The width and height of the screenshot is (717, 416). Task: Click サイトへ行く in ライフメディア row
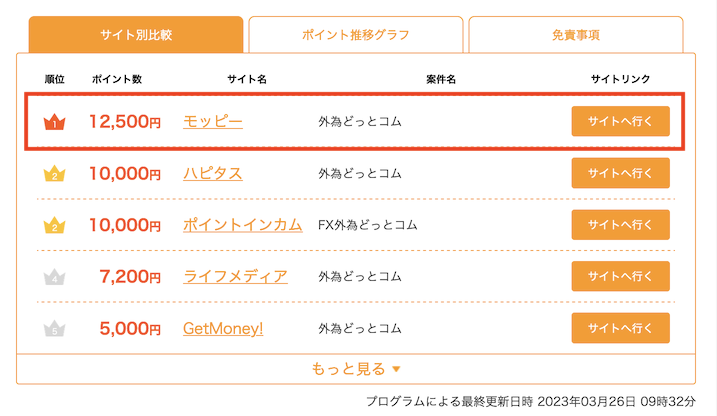tap(621, 276)
